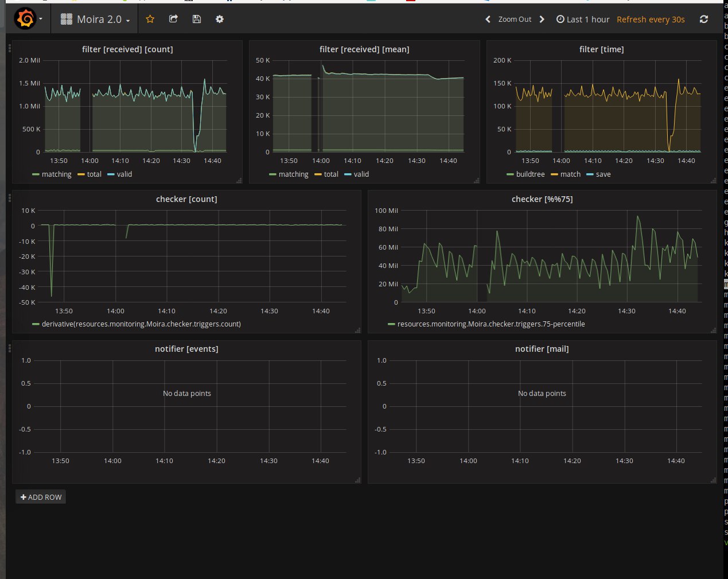Shift time range backward with left chevron
This screenshot has height=579, width=728.
coord(488,19)
